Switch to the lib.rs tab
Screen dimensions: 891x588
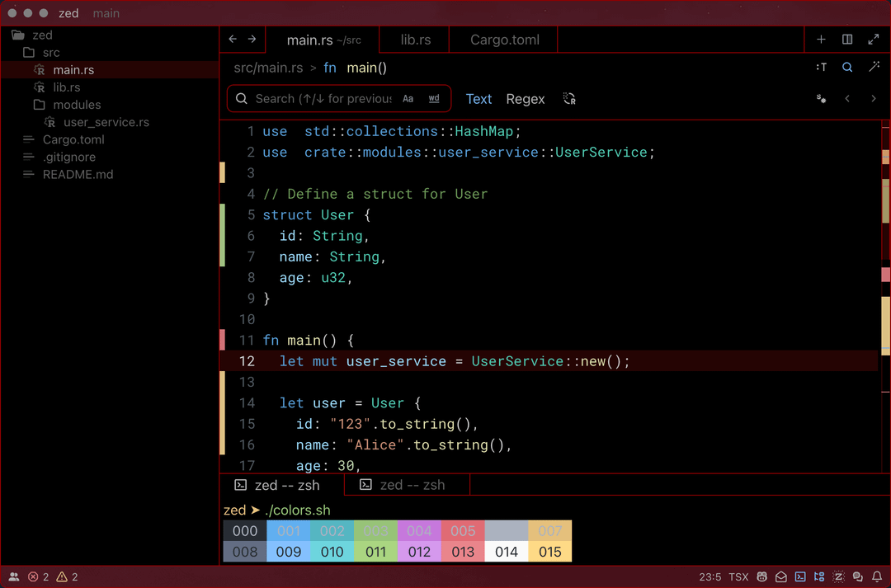(415, 40)
